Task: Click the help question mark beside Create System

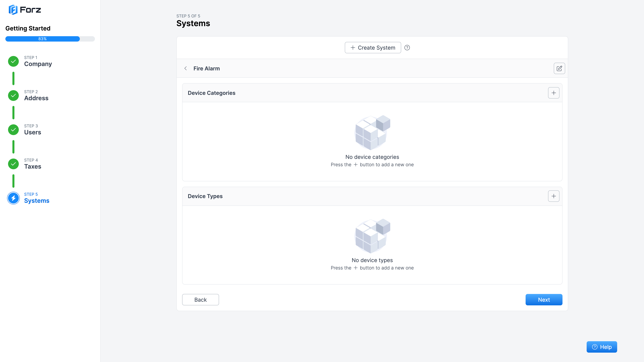Action: tap(407, 48)
